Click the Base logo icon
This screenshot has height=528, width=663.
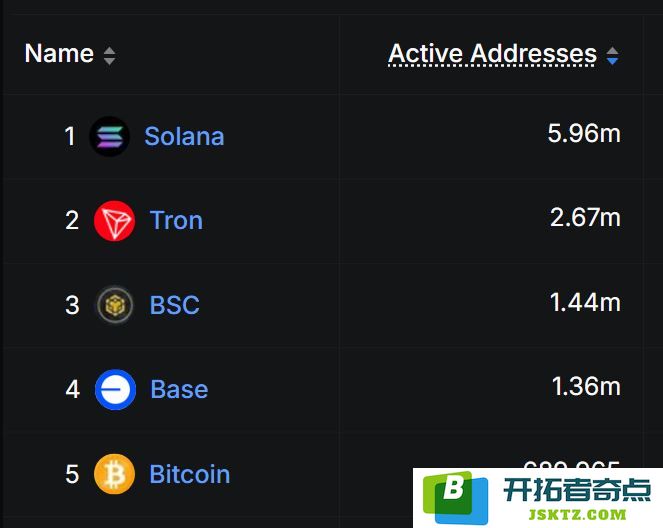pyautogui.click(x=115, y=389)
